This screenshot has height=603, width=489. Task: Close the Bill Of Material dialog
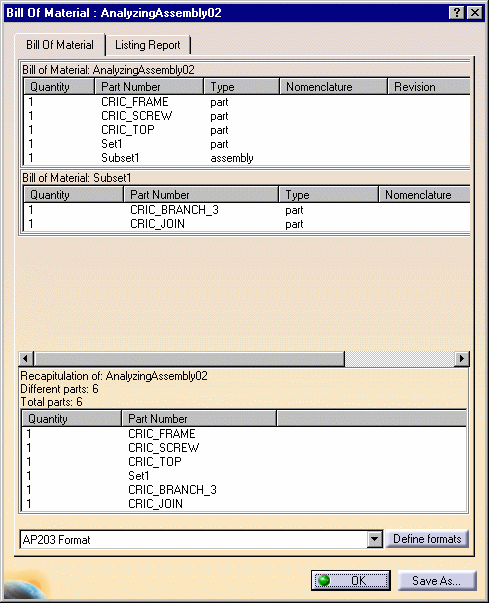coord(475,13)
